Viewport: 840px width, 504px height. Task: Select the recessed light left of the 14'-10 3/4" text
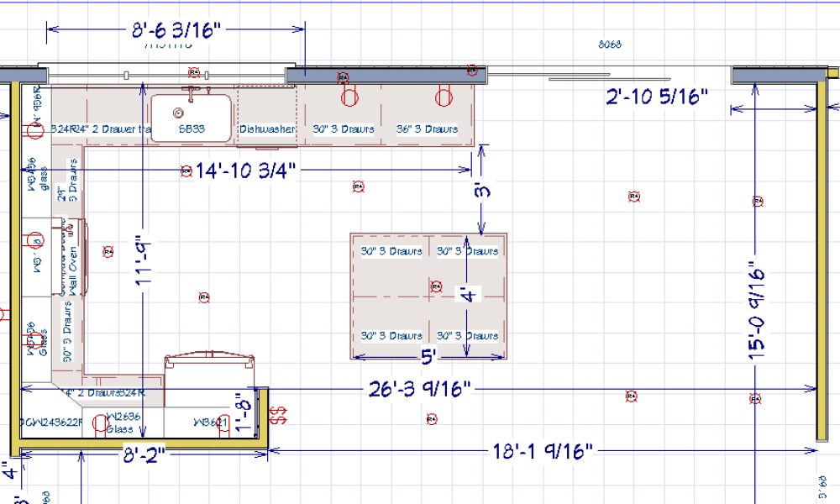(186, 171)
